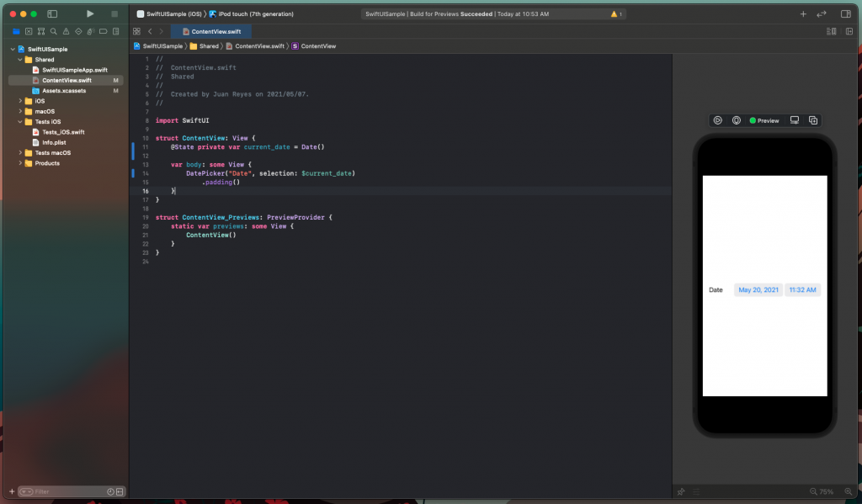
Task: Click the Run button to build the app
Action: coord(89,13)
